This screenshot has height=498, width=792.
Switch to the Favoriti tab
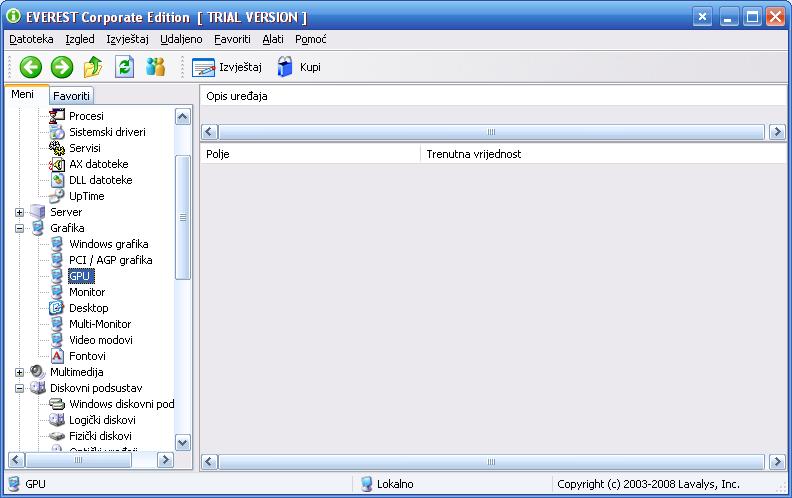click(71, 96)
